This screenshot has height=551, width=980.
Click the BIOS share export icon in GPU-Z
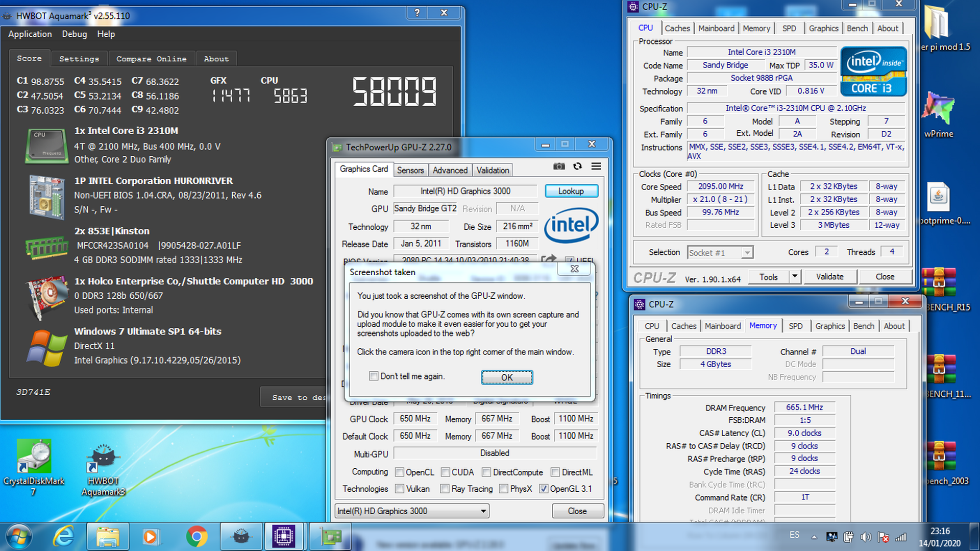(549, 259)
